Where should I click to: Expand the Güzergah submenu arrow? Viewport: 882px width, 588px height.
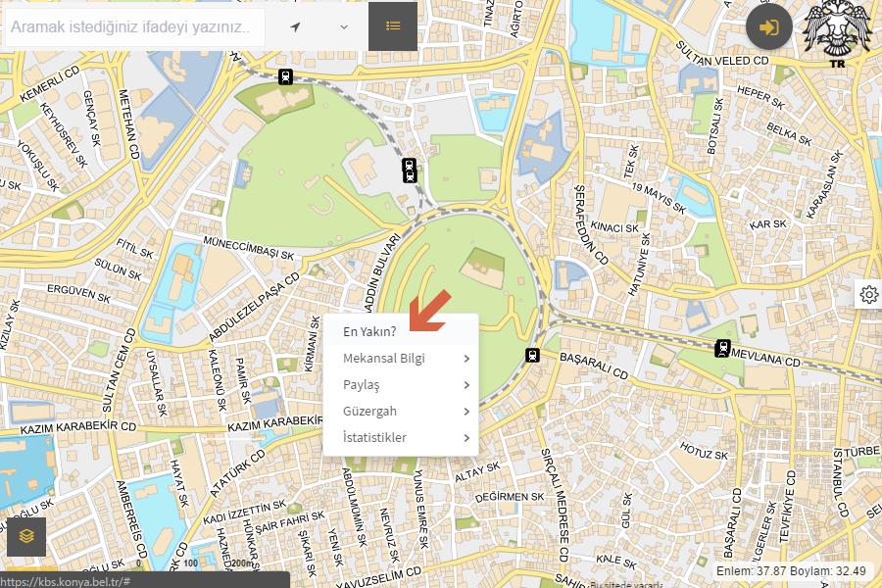click(466, 412)
